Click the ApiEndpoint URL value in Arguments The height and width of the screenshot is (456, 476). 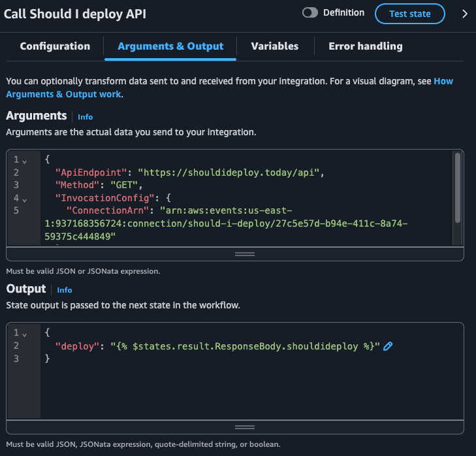click(229, 172)
